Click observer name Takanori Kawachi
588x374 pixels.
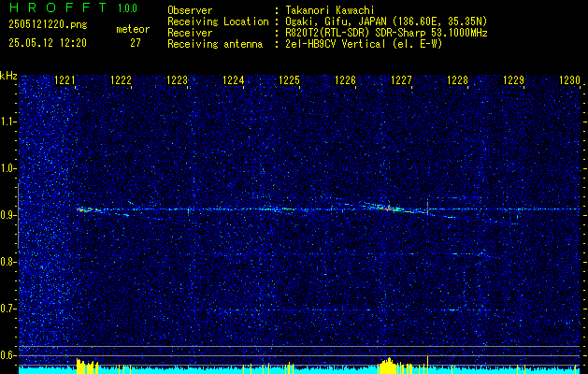[x=330, y=10]
